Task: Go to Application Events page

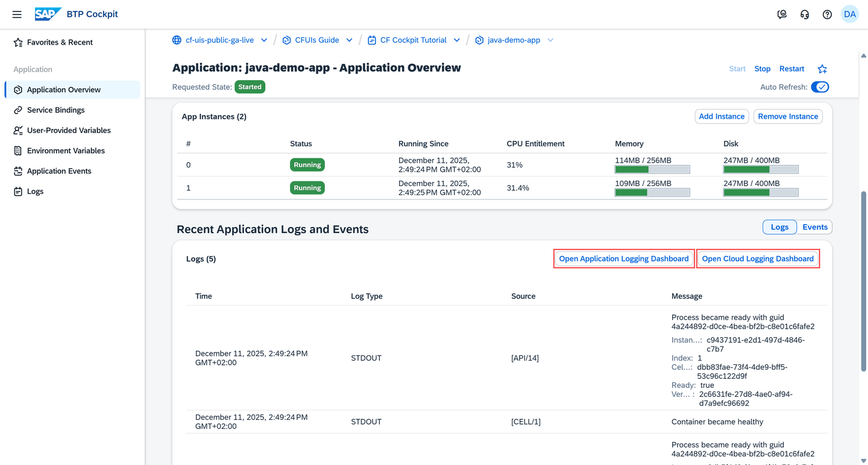Action: pyautogui.click(x=72, y=171)
